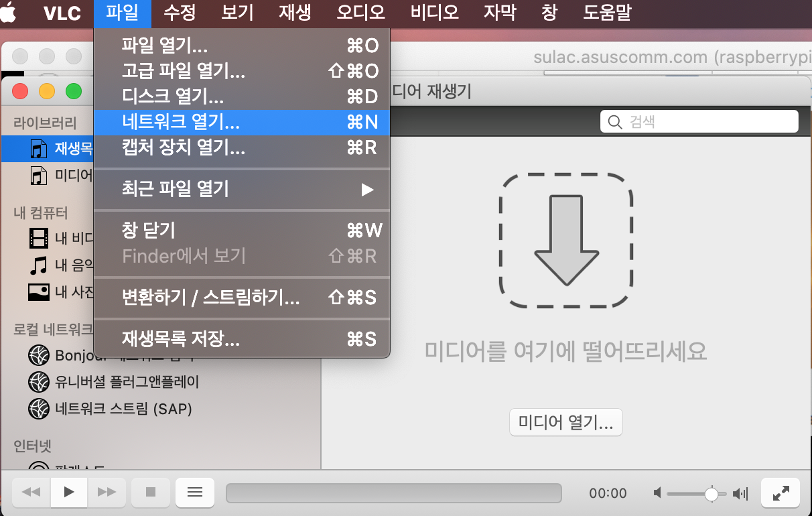Click the playback position progress bar
The image size is (812, 516).
[394, 493]
